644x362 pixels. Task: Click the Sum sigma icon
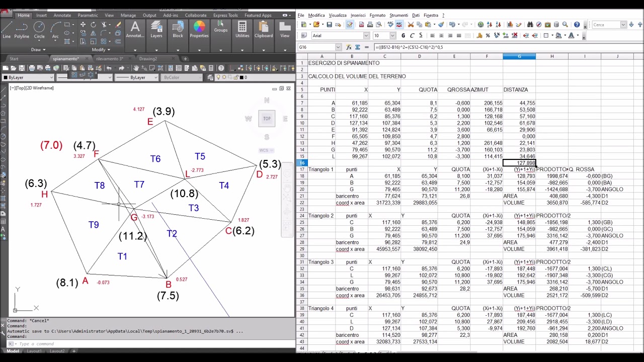click(x=358, y=47)
